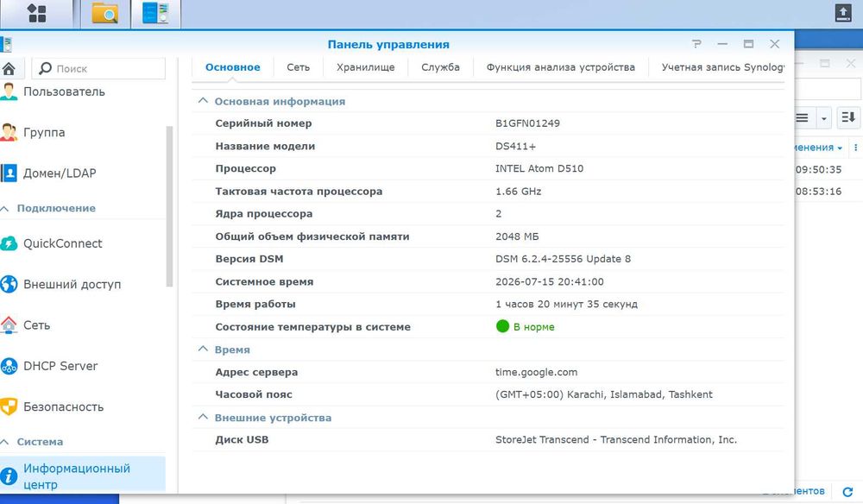Click the GMT+05:00 Karachi time zone value

604,394
